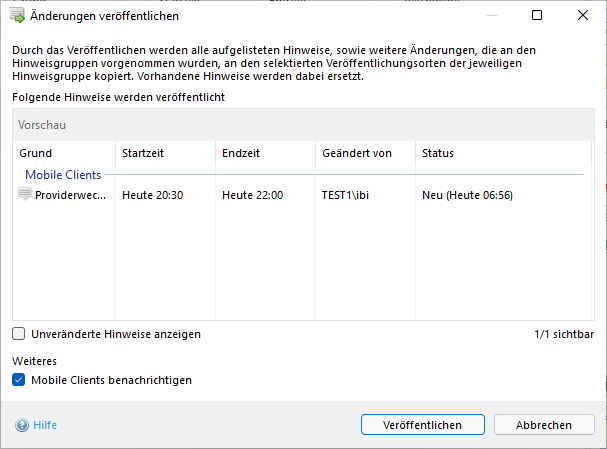Screen dimensions: 607x449
Task: Minimize the Änderungen veröffentlichen dialog
Action: coord(490,16)
